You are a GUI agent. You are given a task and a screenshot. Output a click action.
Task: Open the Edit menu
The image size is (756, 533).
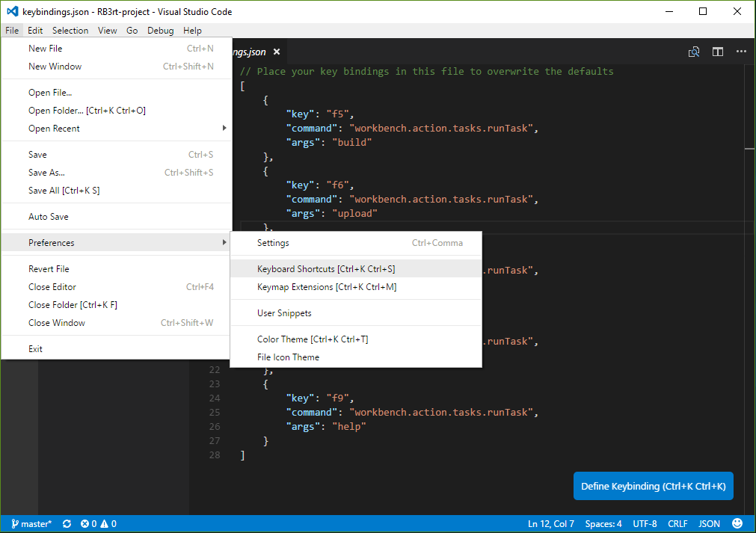click(35, 31)
